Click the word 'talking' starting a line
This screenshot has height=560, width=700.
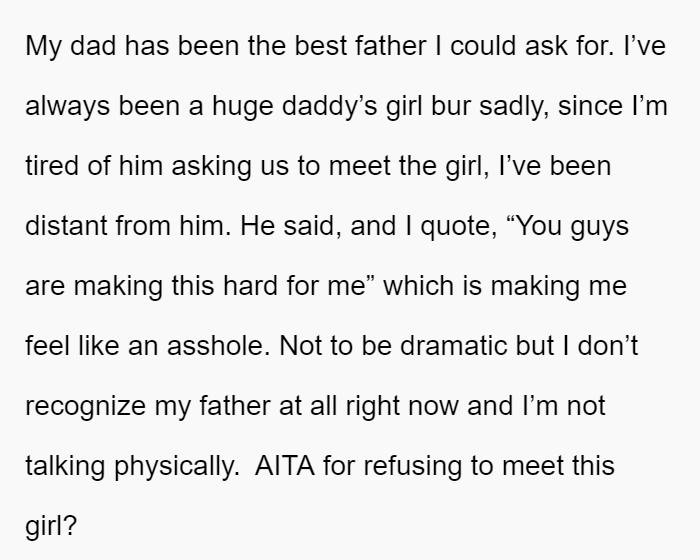pos(66,467)
